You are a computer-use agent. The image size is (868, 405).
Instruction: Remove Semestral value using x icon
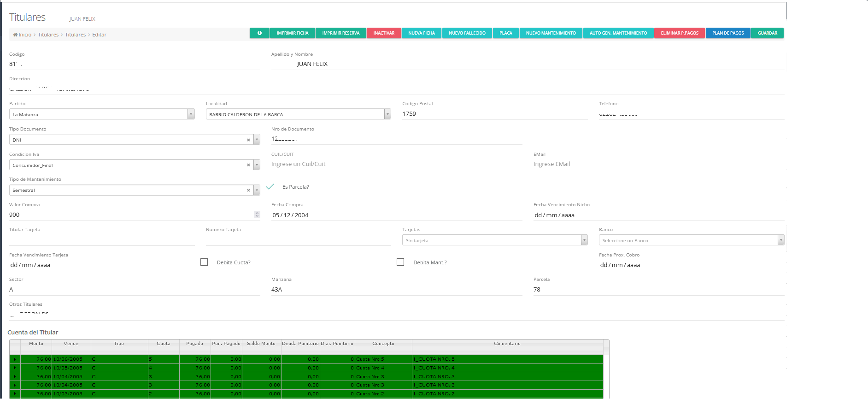(248, 190)
